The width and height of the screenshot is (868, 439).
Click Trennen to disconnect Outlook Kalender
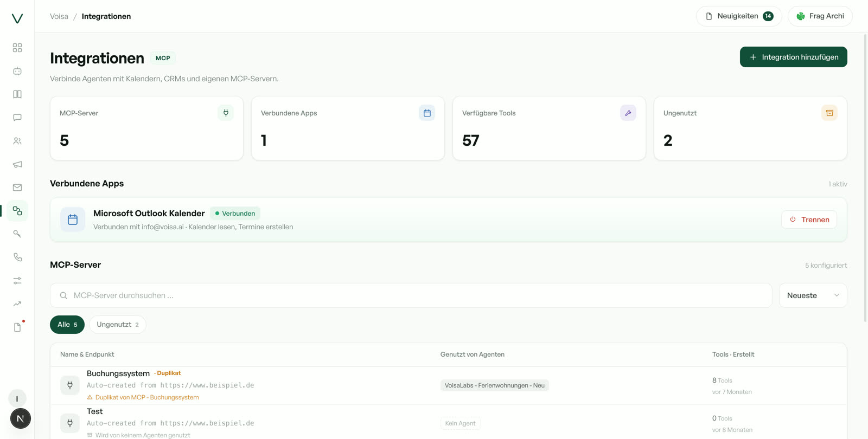coord(809,219)
